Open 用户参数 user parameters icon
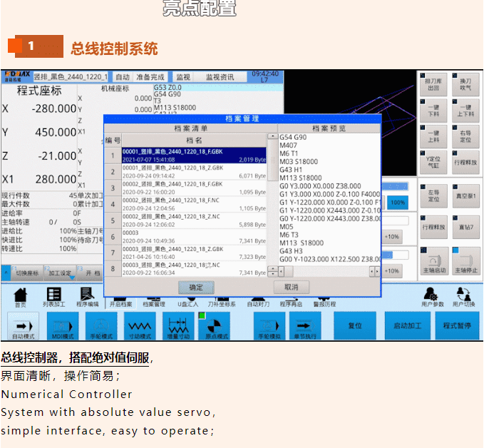The height and width of the screenshot is (448, 484). pyautogui.click(x=433, y=297)
